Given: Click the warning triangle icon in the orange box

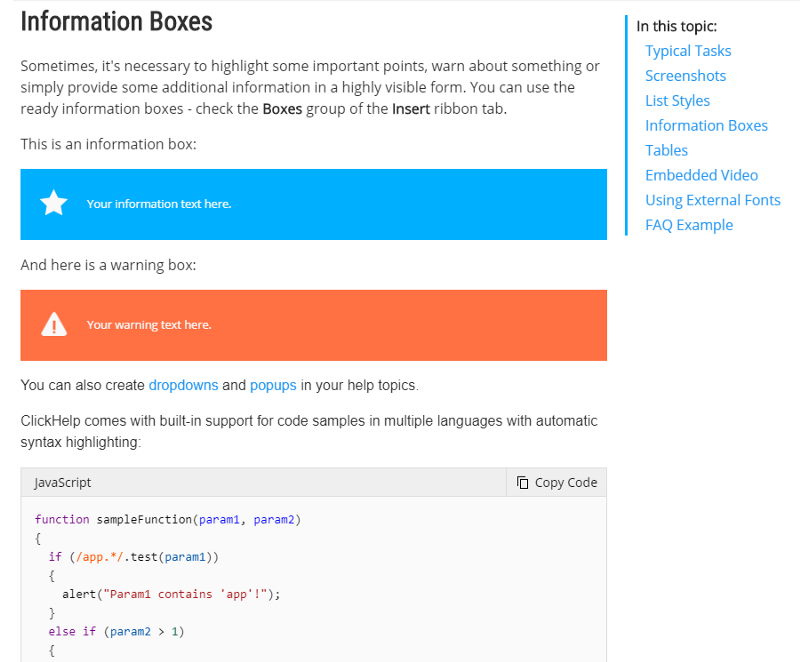Looking at the screenshot, I should (x=53, y=324).
